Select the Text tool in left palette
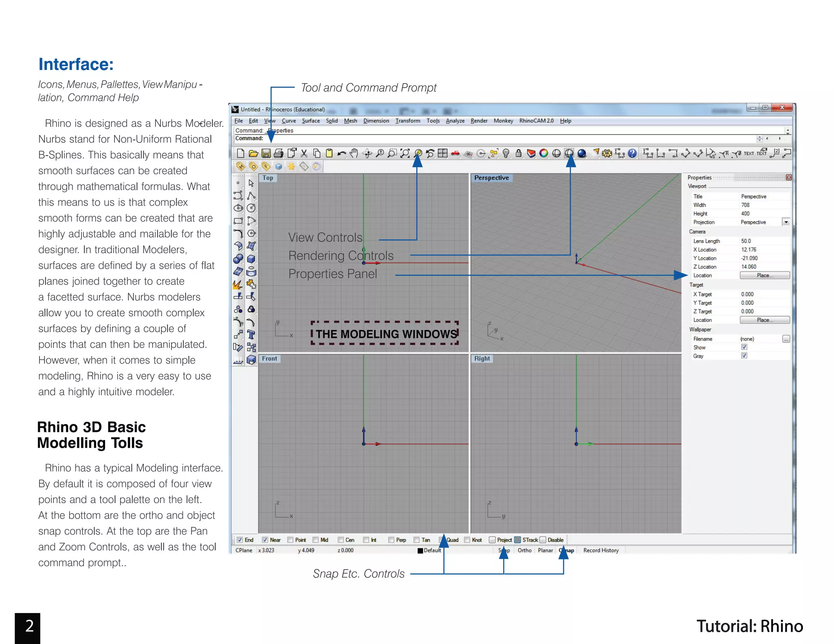834x644 pixels. pyautogui.click(x=251, y=335)
